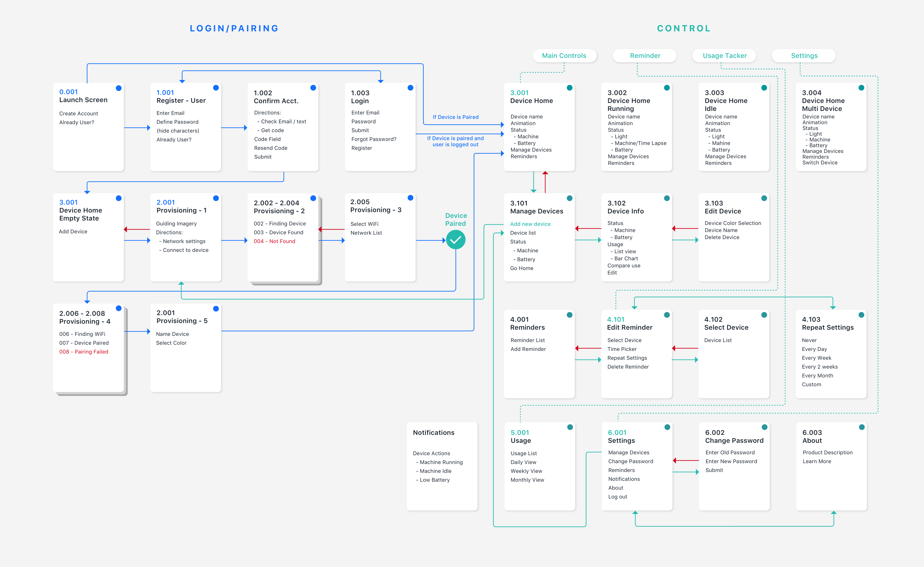Click the teal dot on Edit Reminder card
Viewport: 924px width, 567px height.
[667, 315]
